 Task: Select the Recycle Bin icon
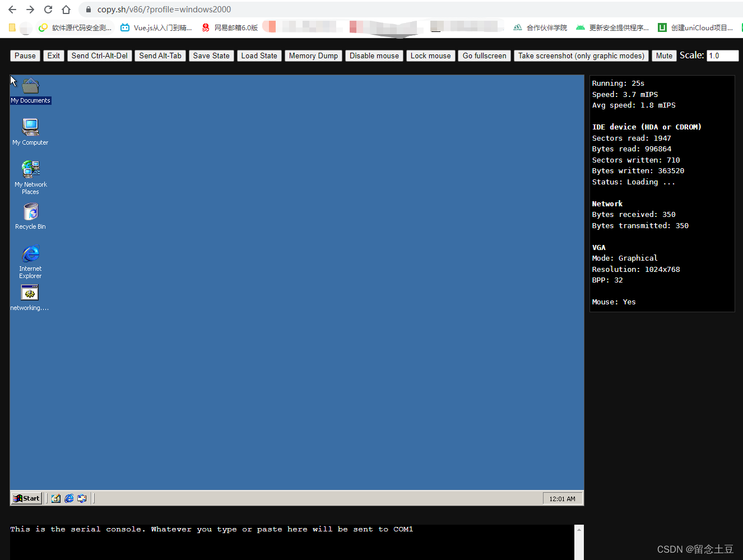coord(30,216)
